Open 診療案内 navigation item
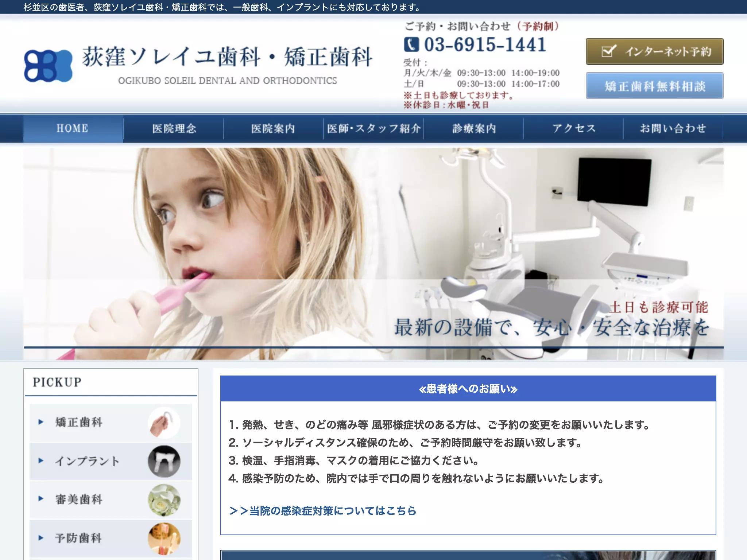747x560 pixels. click(473, 128)
